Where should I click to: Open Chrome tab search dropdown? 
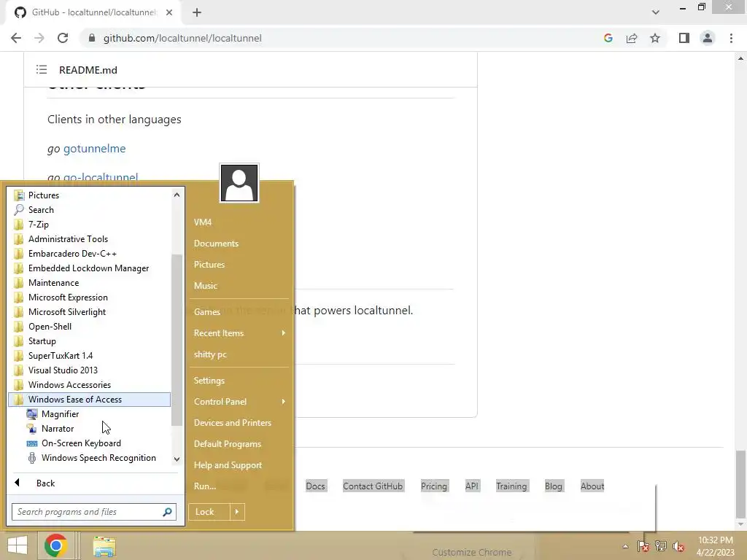pos(656,12)
